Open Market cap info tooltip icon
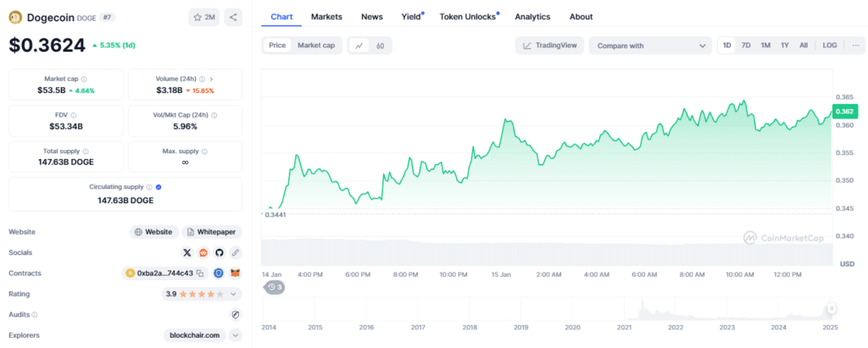Viewport: 868px width, 348px height. [x=84, y=79]
